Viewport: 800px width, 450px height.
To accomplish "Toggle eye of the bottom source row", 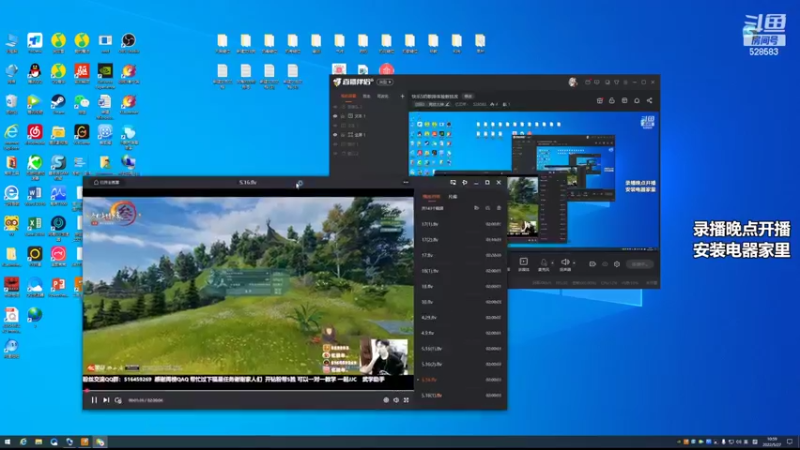I will pos(335,153).
